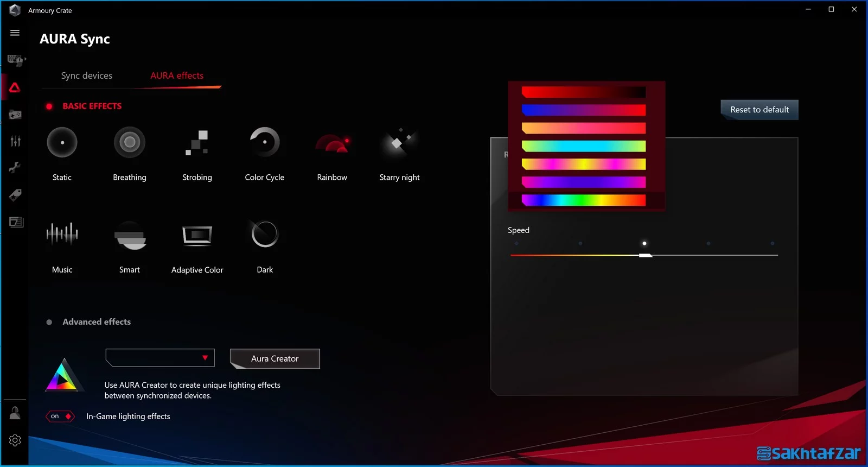Set speed to the fourth dot
Image resolution: width=868 pixels, height=467 pixels.
709,243
